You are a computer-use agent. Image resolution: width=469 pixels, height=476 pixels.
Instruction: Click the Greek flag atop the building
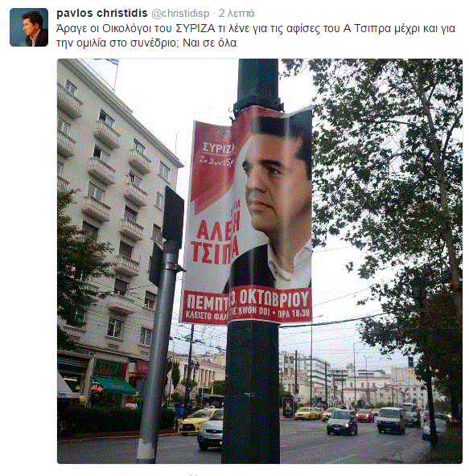(x=108, y=63)
